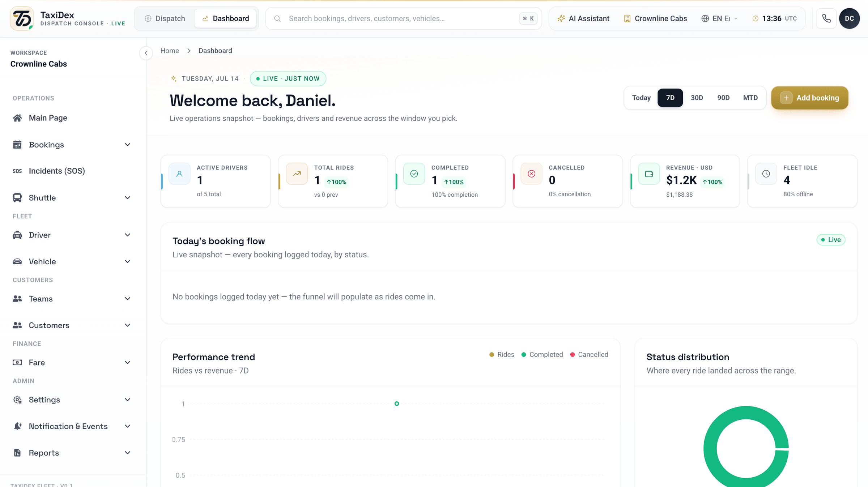Expand the Customers menu chevron
Screen dimensions: 868x487
pyautogui.click(x=127, y=325)
